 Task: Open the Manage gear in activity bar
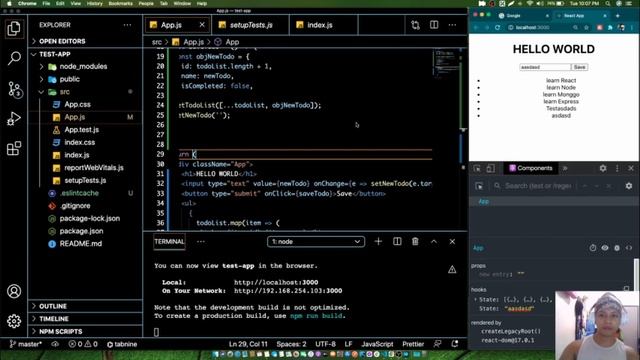pos(14,321)
